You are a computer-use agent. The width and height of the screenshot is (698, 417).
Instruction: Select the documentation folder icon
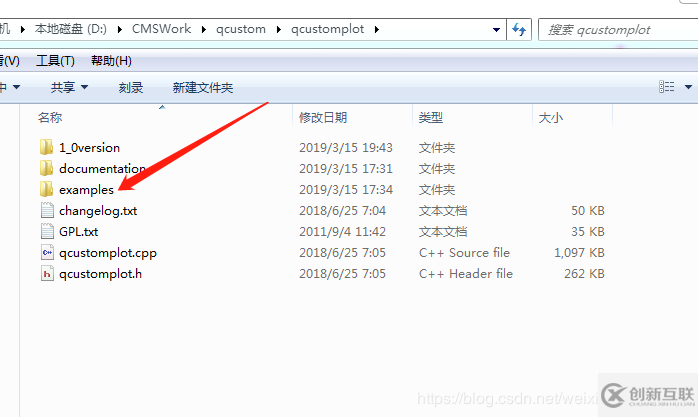tap(46, 168)
